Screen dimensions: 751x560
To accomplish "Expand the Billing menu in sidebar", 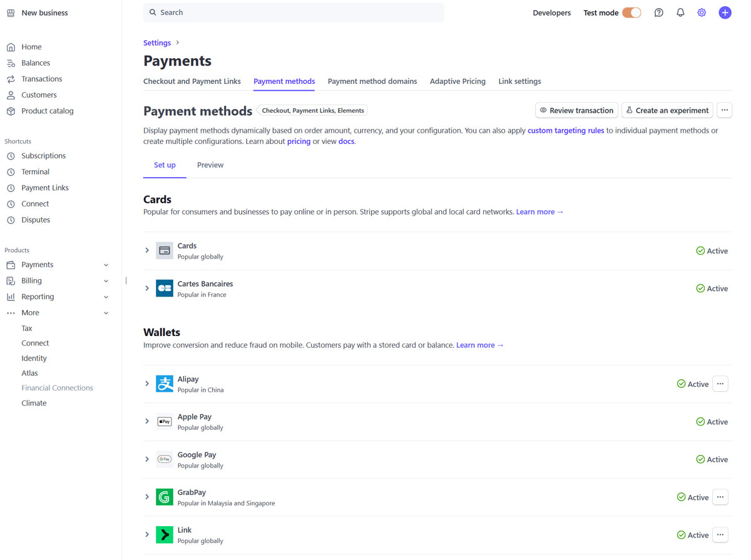I will coord(106,281).
